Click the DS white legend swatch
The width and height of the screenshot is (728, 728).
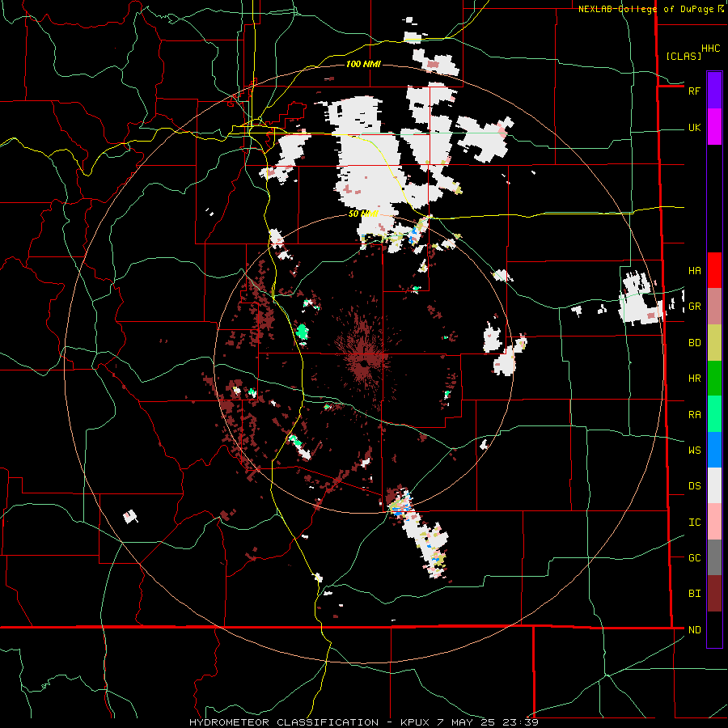click(x=714, y=485)
